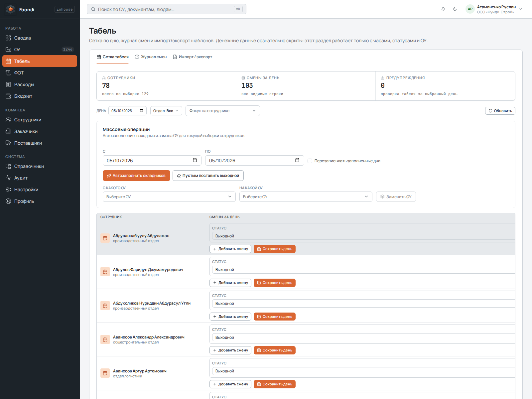Click the Foondi logo icon
The height and width of the screenshot is (399, 532).
[x=11, y=9]
